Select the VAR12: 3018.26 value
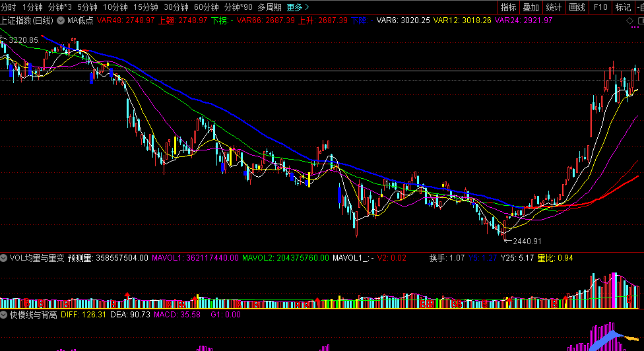644x351 pixels. 462,20
